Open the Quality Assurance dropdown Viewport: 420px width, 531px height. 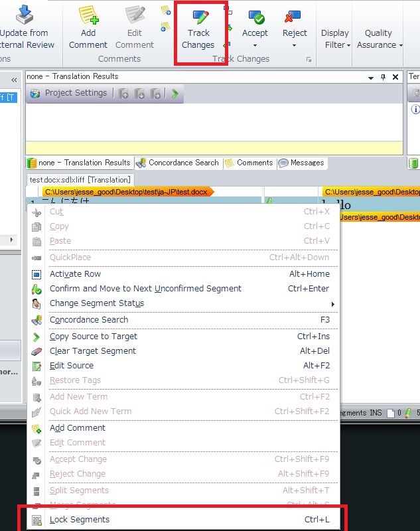pos(379,38)
